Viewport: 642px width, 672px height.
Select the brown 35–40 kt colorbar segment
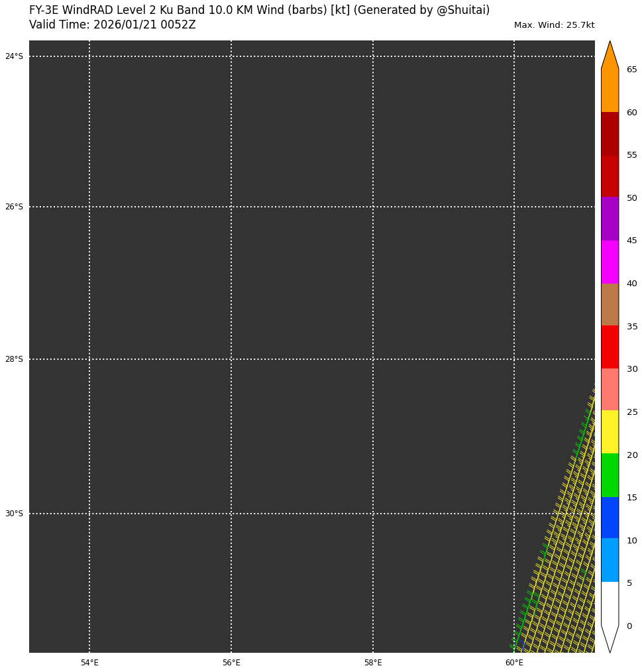pos(610,304)
